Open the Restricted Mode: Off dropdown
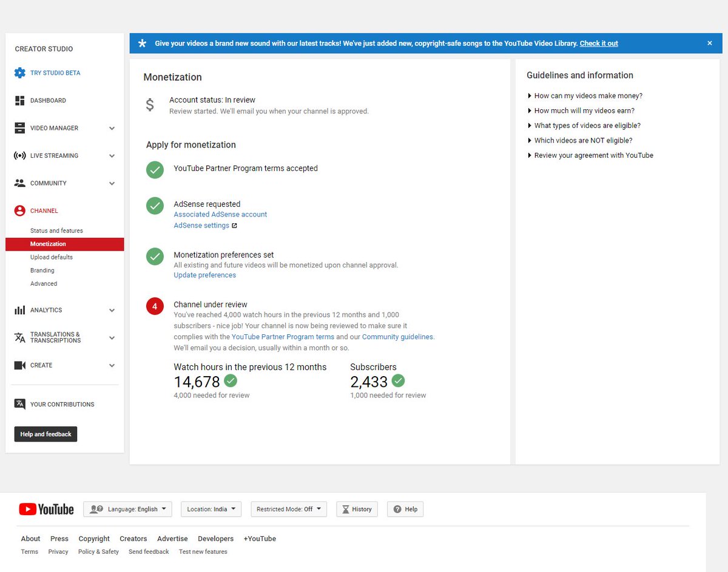 [x=289, y=509]
